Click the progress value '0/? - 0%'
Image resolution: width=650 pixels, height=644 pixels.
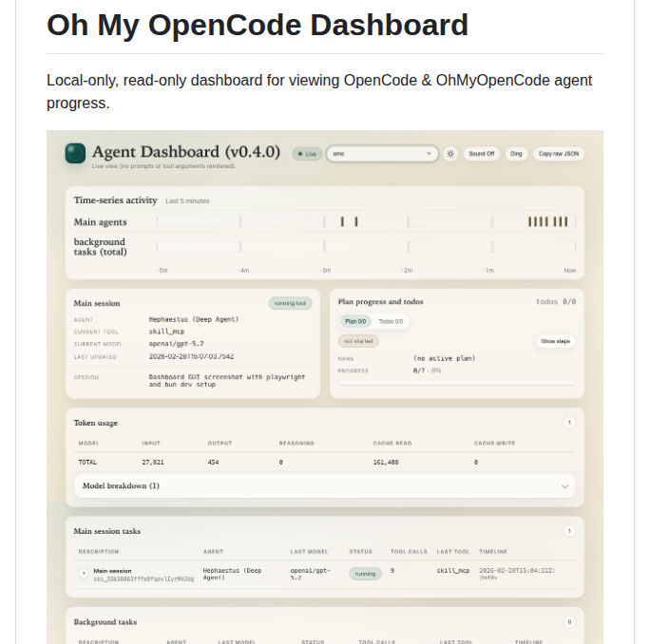pyautogui.click(x=427, y=370)
